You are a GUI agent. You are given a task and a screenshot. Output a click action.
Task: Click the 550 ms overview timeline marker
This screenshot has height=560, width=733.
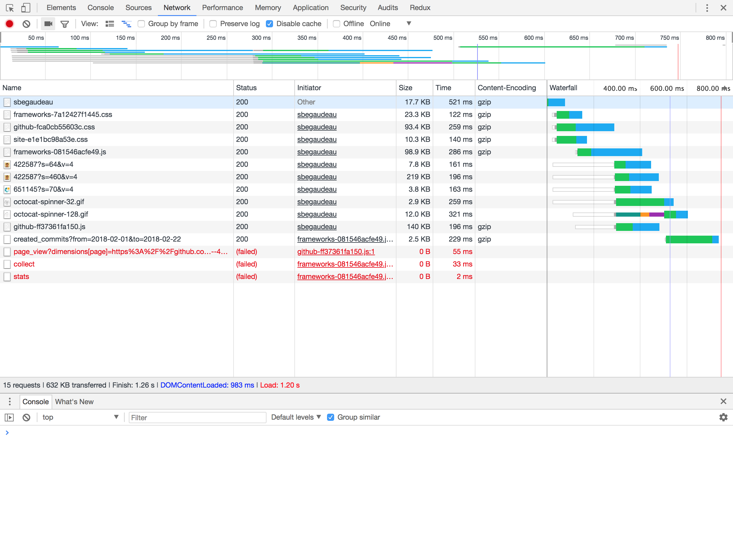(x=488, y=38)
